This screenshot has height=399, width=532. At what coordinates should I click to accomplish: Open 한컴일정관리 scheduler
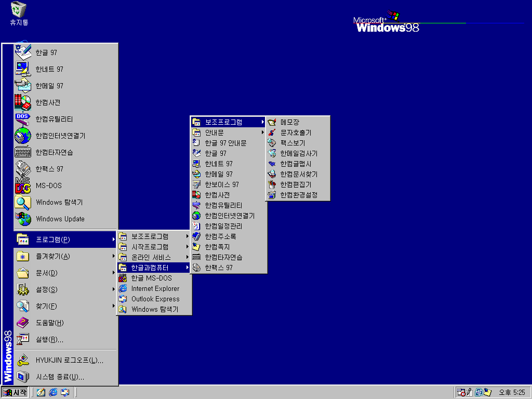(229, 226)
